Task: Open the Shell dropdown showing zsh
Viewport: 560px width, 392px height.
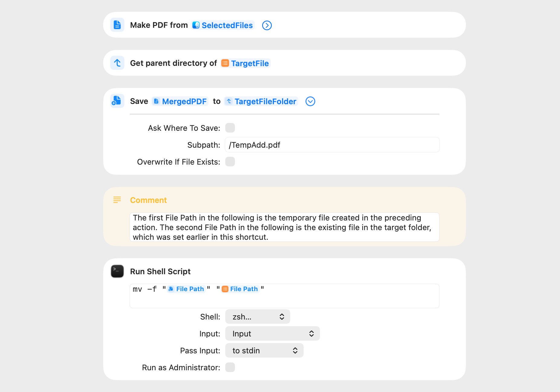Action: click(258, 317)
